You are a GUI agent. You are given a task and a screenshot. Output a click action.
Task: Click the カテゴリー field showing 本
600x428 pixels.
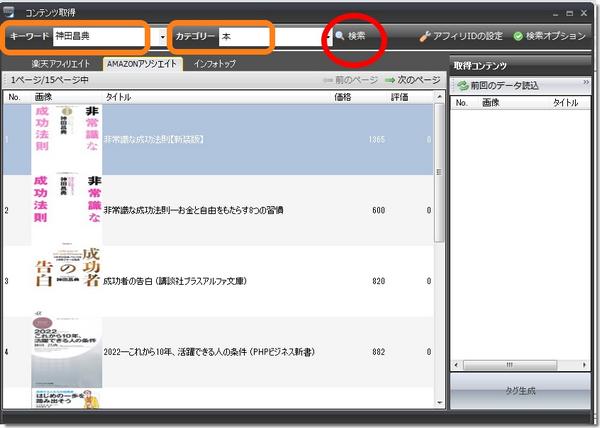[245, 37]
